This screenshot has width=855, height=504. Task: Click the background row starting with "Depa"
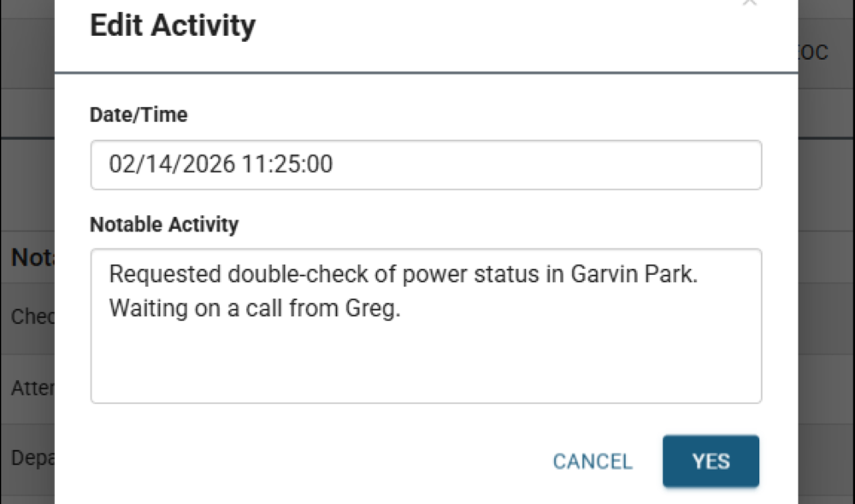tap(32, 458)
